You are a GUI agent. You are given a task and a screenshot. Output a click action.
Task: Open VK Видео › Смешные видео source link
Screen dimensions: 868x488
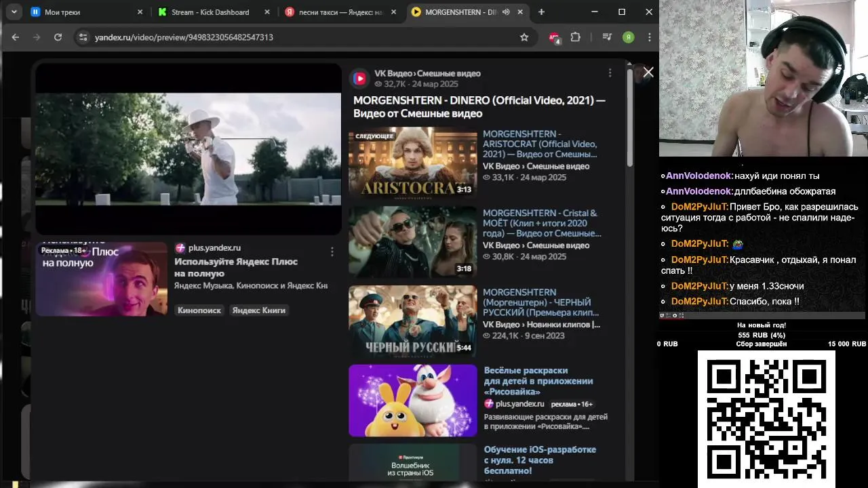[x=427, y=73]
